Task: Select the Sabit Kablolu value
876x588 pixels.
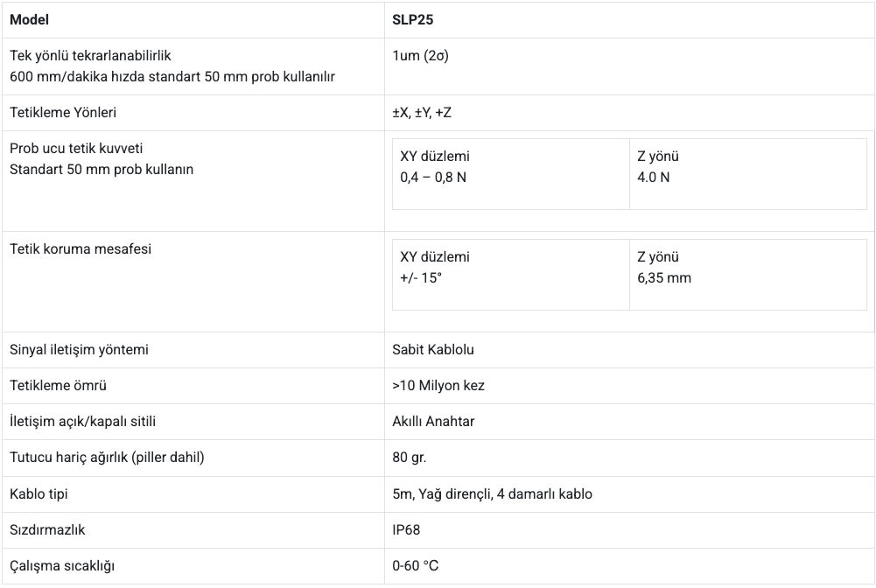Action: (433, 350)
